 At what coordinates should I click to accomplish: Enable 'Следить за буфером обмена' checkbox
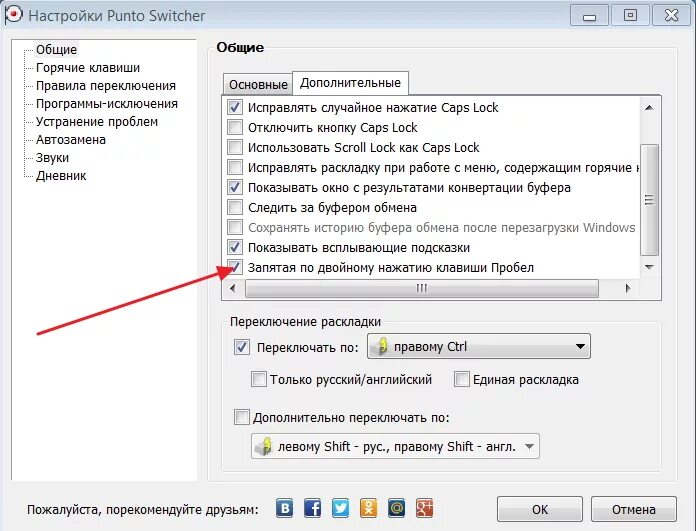click(x=235, y=207)
